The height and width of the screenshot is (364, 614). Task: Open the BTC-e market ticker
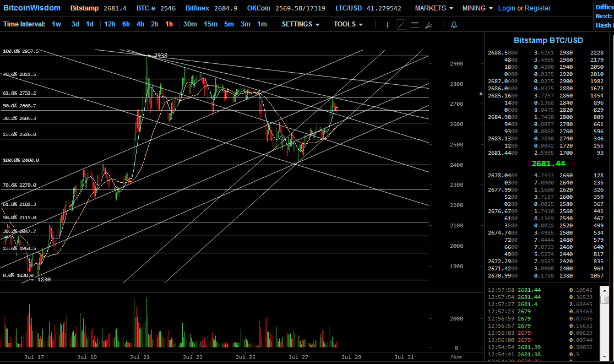(x=156, y=8)
